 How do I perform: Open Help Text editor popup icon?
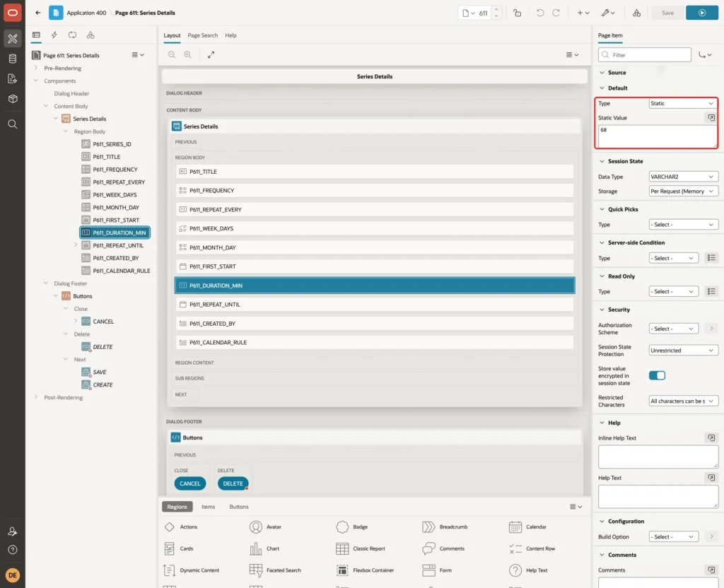[711, 478]
